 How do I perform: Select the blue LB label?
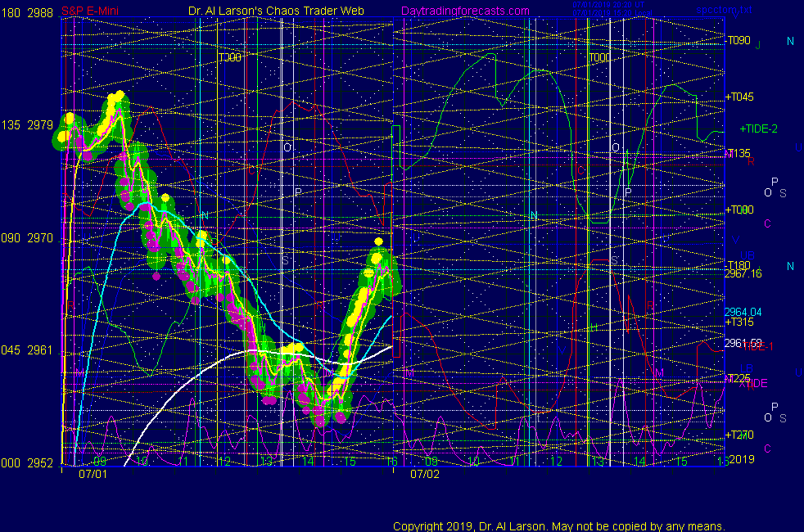click(747, 368)
